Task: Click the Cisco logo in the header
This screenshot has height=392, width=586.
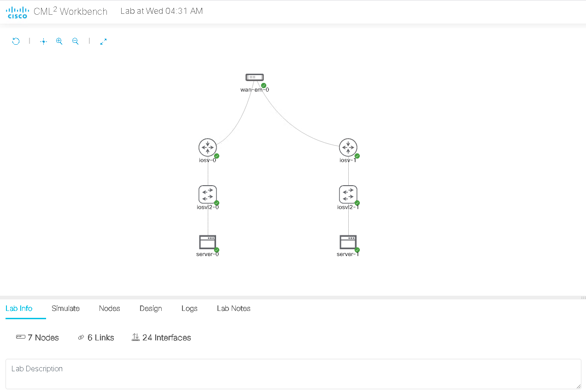Action: [x=17, y=11]
